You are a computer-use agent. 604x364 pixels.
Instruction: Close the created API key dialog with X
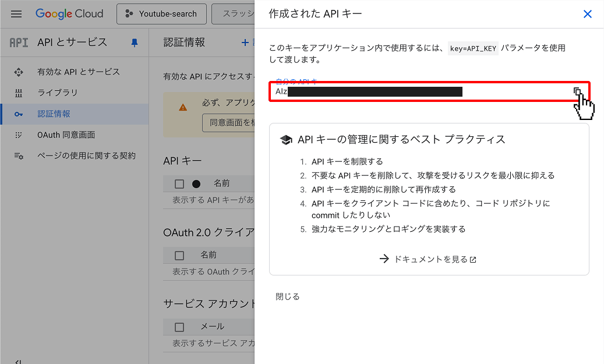pyautogui.click(x=588, y=14)
